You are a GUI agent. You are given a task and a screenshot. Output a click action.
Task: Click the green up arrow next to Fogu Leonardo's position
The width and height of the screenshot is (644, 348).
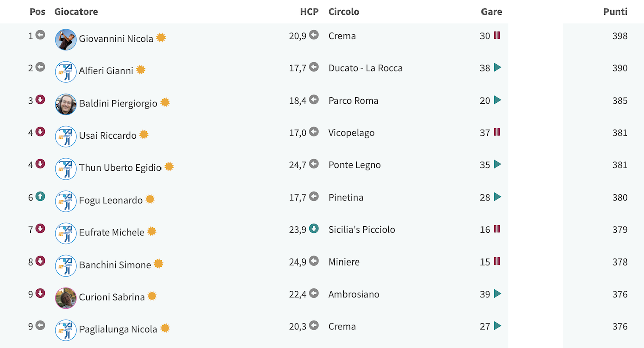(40, 197)
